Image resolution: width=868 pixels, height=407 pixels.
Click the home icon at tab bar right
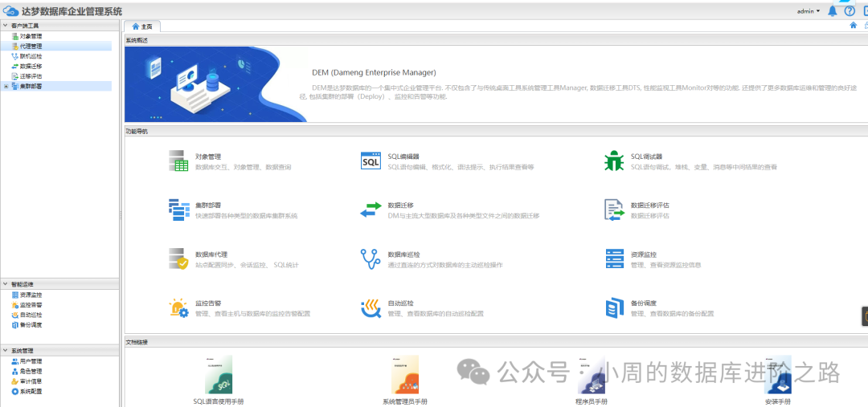pos(853,26)
